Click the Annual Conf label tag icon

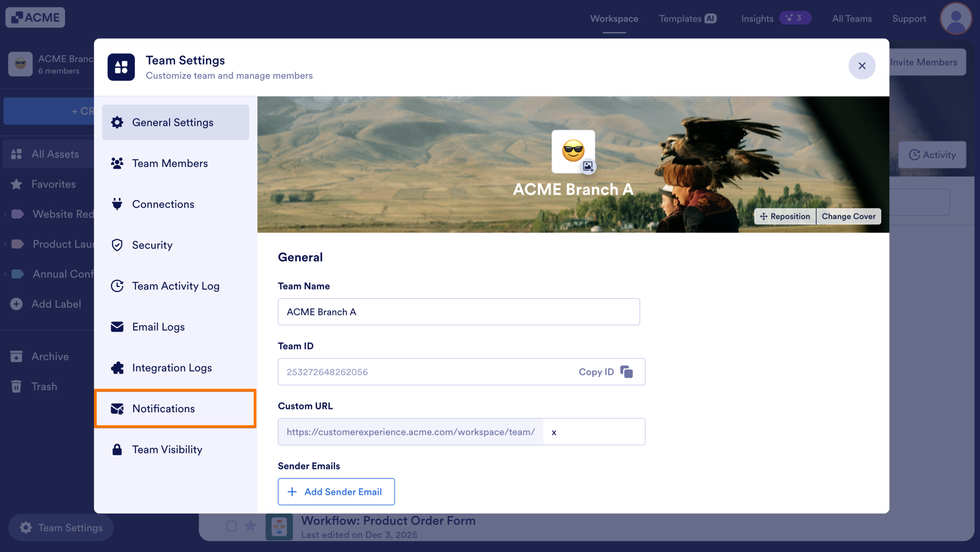tap(18, 274)
